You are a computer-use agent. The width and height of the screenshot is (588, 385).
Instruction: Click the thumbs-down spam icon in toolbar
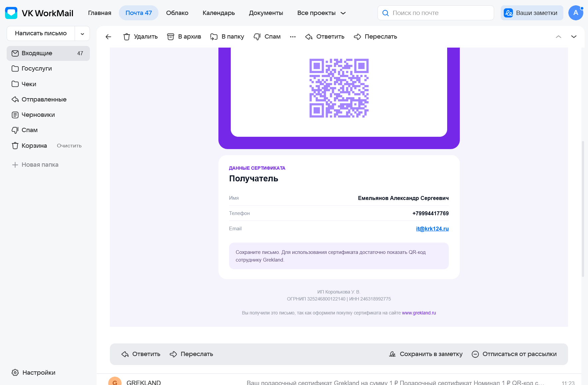pos(257,37)
